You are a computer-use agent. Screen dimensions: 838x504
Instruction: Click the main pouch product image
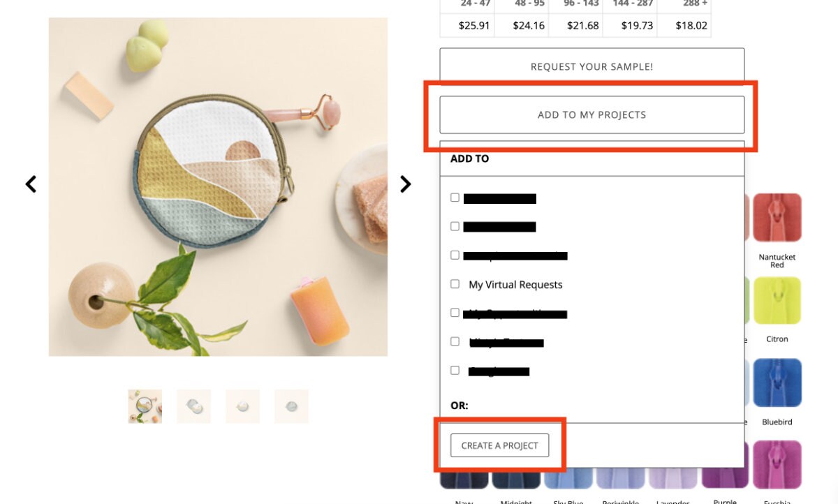[x=218, y=187]
